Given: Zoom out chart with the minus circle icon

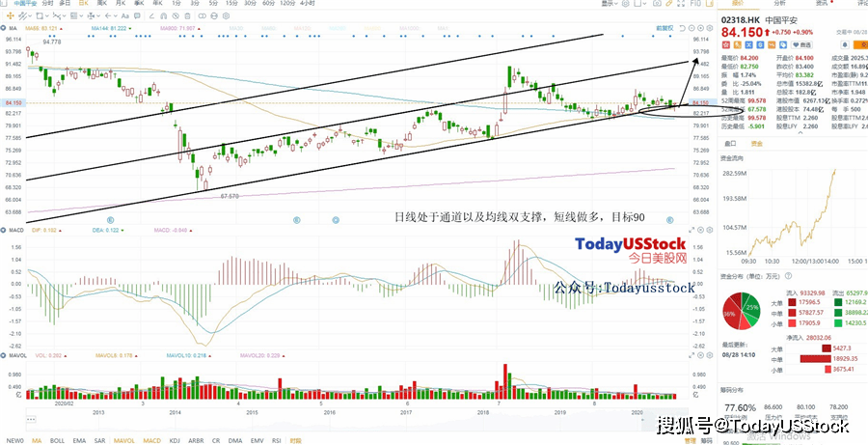Looking at the screenshot, I should (x=692, y=28).
